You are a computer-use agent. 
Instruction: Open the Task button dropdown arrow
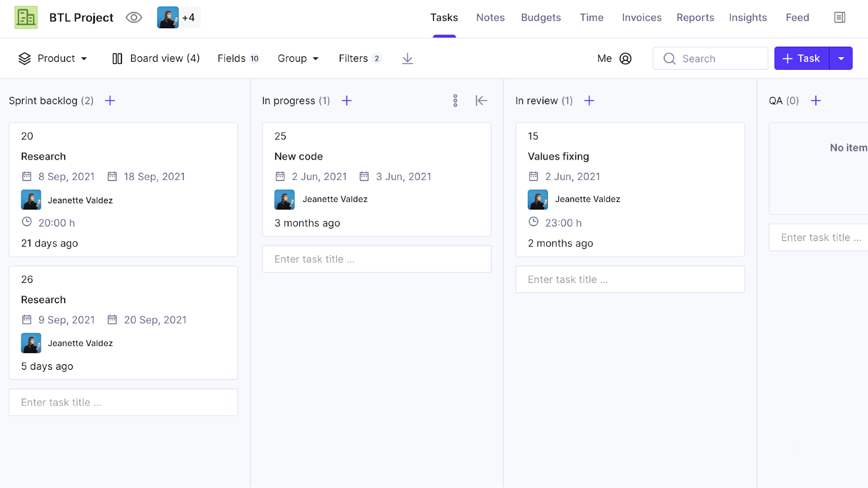[x=841, y=58]
